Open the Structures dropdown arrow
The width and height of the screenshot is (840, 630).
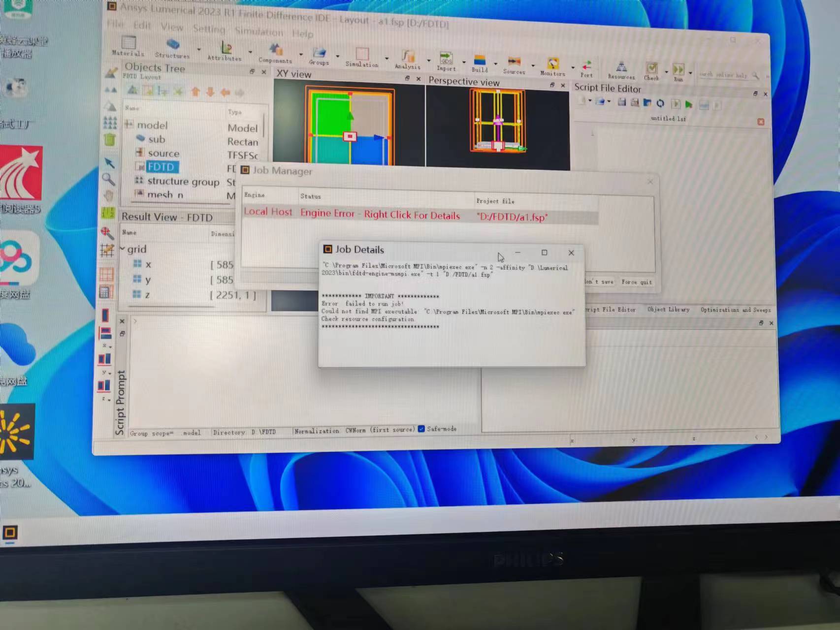click(199, 49)
